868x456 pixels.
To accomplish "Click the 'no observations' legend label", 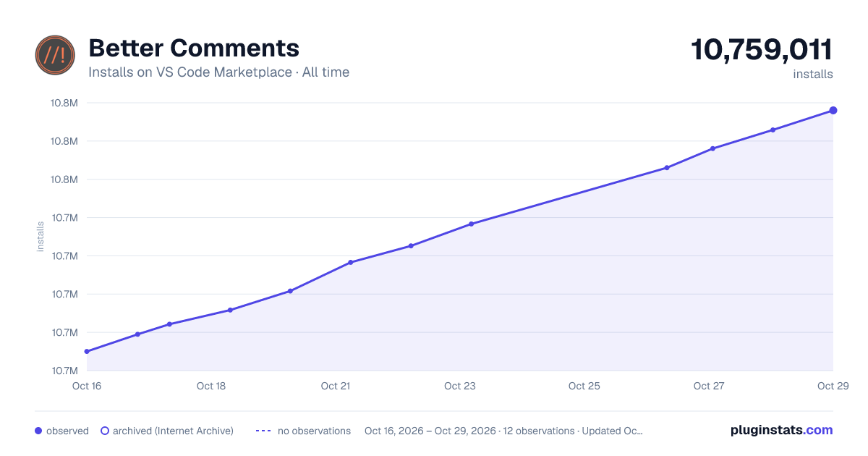I will tap(314, 431).
